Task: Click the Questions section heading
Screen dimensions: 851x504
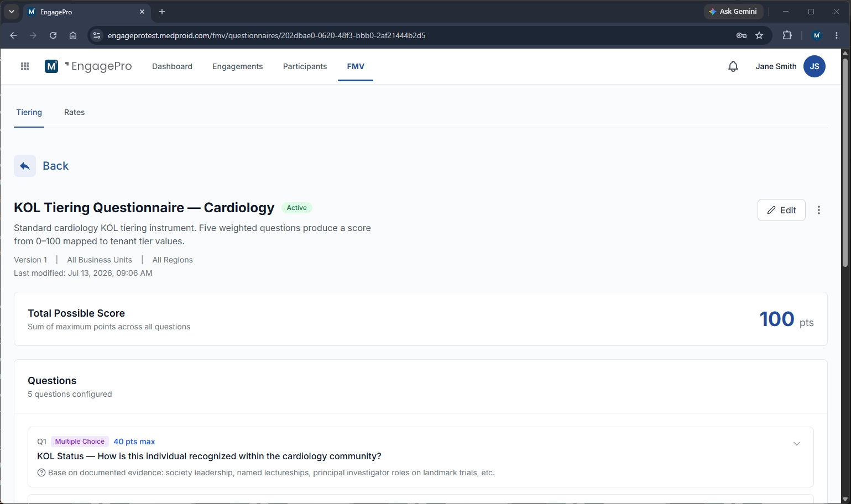Action: (x=52, y=381)
